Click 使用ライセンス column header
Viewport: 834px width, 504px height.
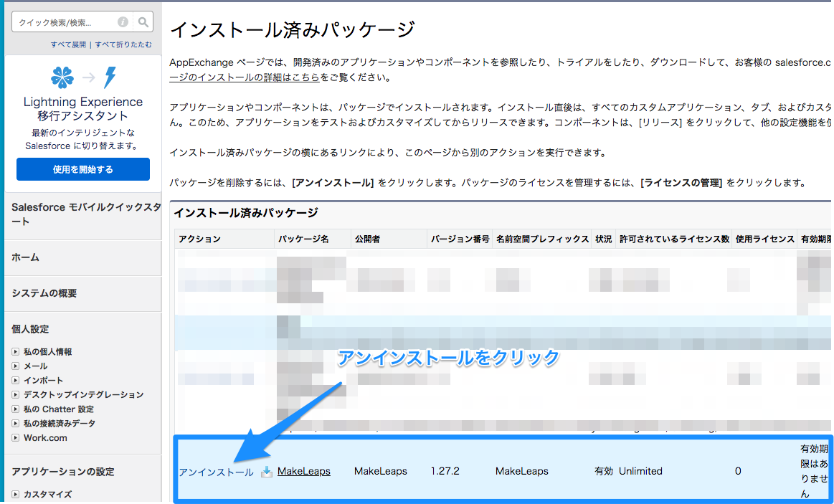click(765, 239)
